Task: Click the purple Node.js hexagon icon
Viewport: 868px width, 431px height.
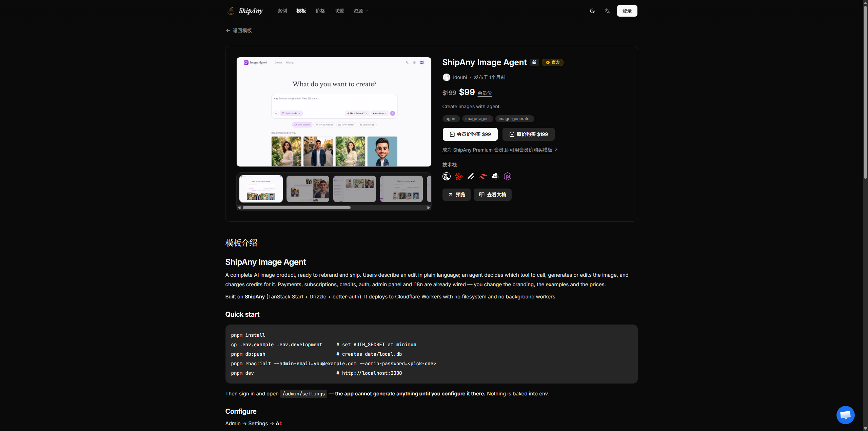Action: point(508,176)
